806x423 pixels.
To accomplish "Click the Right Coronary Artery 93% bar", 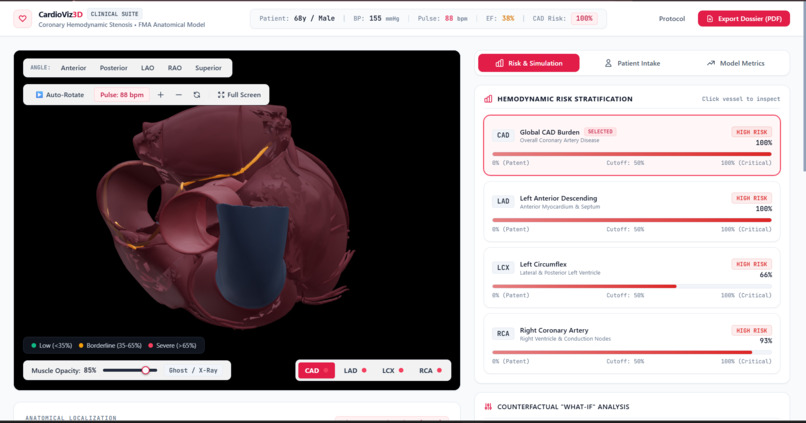I will [x=632, y=352].
